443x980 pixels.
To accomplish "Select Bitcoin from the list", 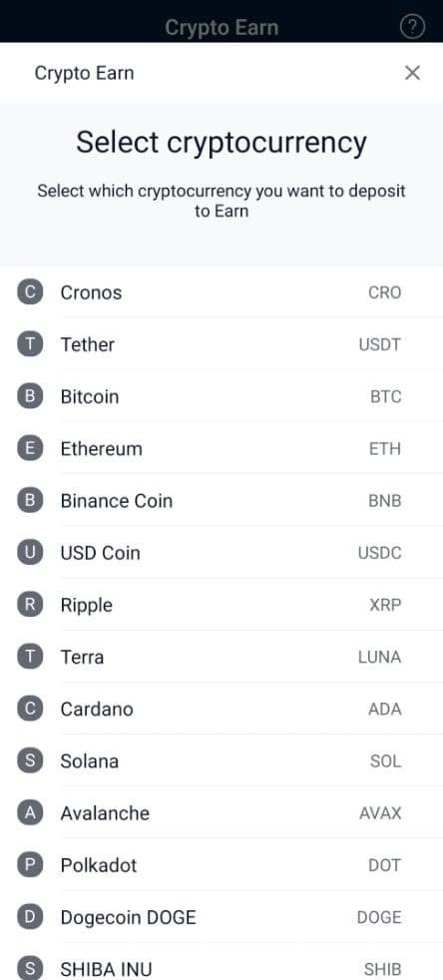I will pos(221,396).
